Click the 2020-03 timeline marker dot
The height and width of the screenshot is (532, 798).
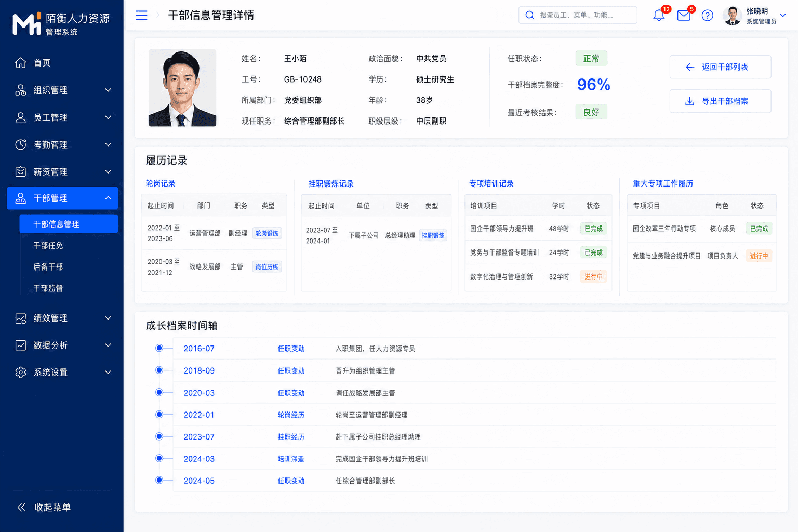159,392
